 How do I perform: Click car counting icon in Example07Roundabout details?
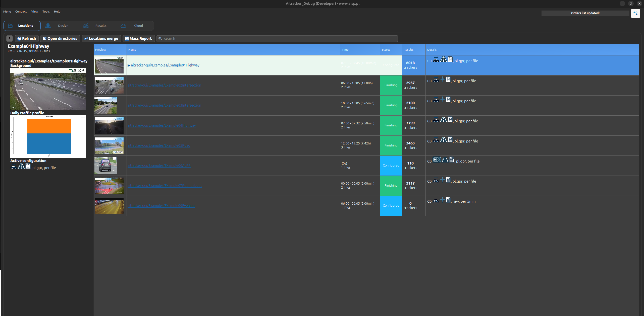pos(436,180)
